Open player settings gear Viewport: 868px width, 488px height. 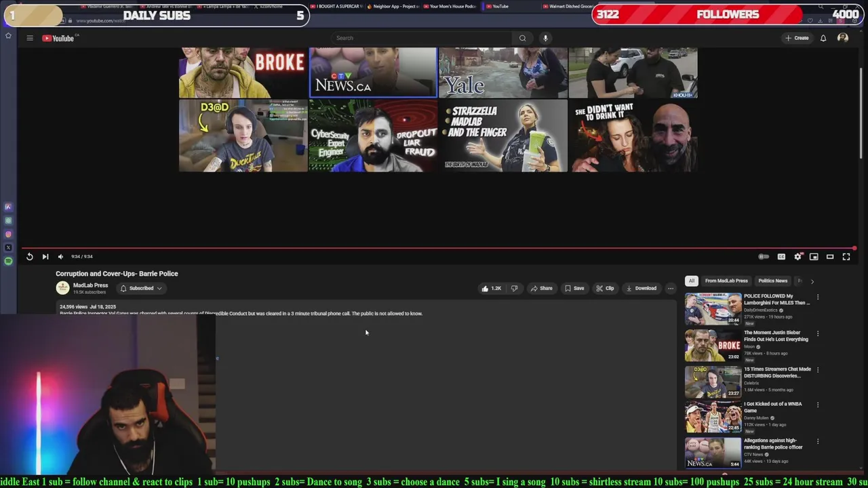797,256
